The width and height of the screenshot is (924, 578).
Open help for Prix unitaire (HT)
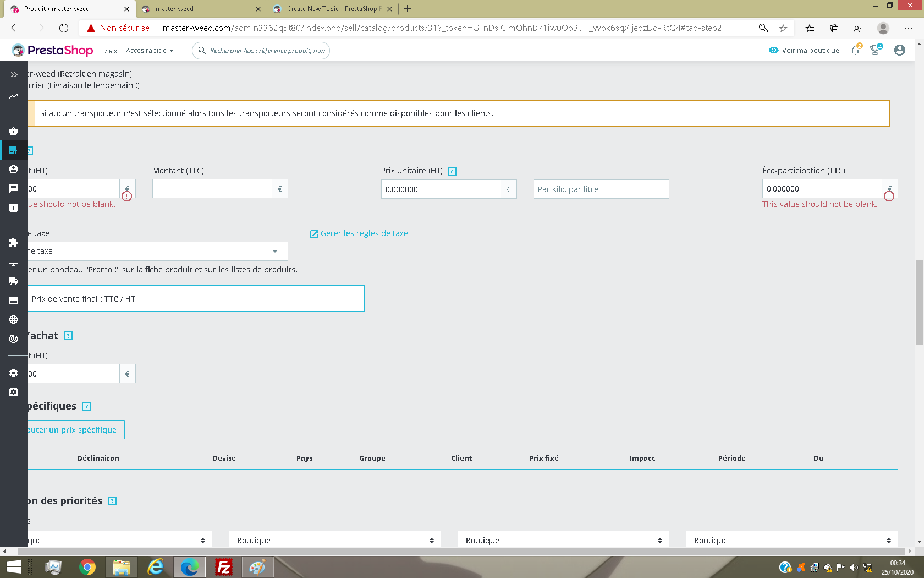click(452, 171)
